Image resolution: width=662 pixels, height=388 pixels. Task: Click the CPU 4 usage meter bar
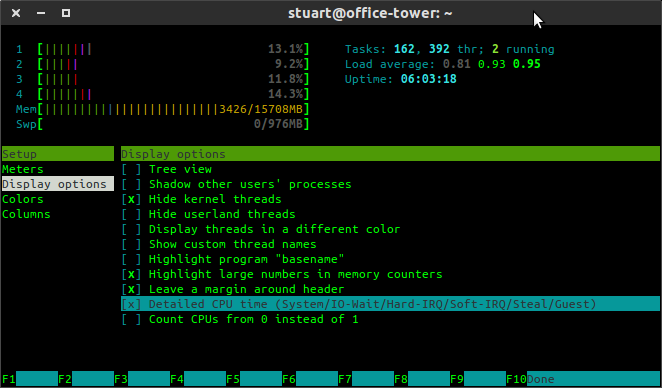tap(174, 94)
